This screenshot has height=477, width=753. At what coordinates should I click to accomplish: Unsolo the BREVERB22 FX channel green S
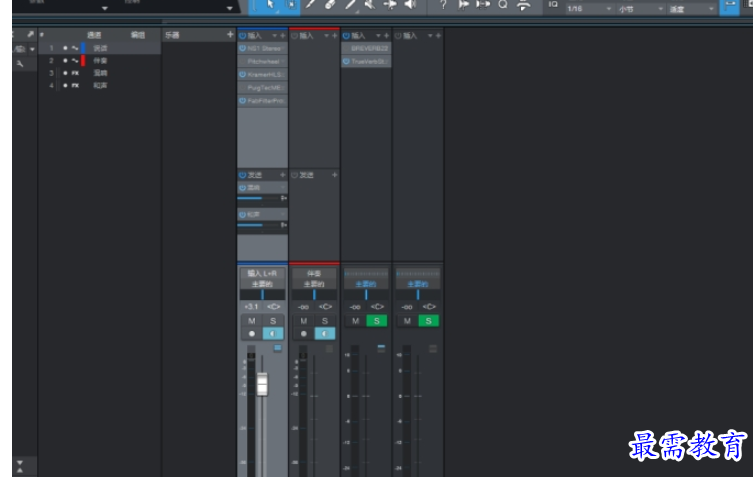coord(376,321)
